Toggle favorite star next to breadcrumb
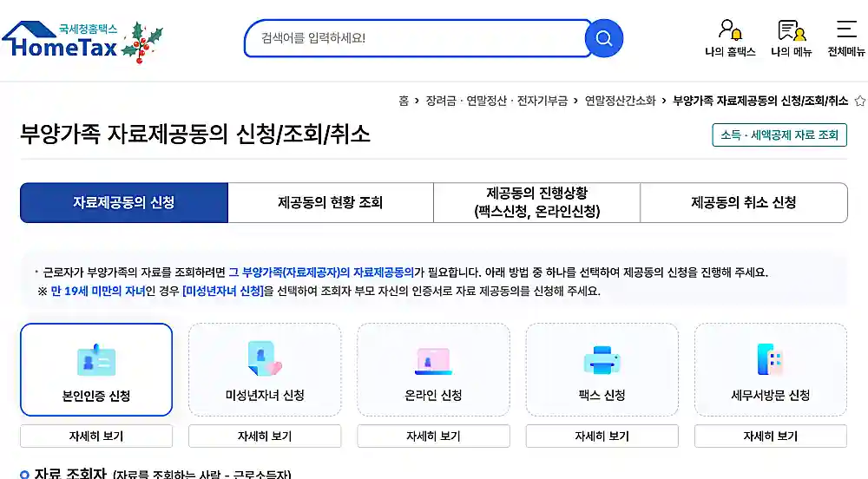Image resolution: width=868 pixels, height=479 pixels. point(859,101)
